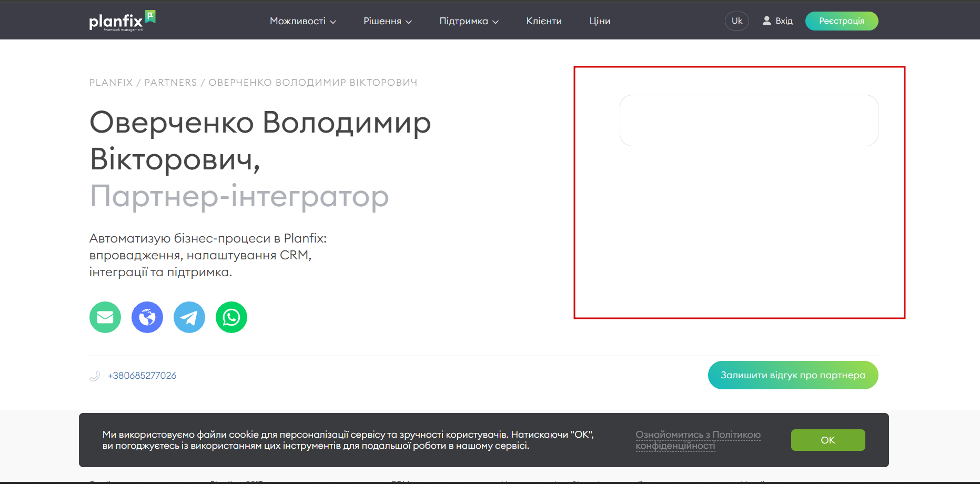
Task: Click the ОВЕРЧЕНКО ВОЛОДИМИР ВІКТОРОВИЧ breadcrumb text
Action: (x=313, y=83)
